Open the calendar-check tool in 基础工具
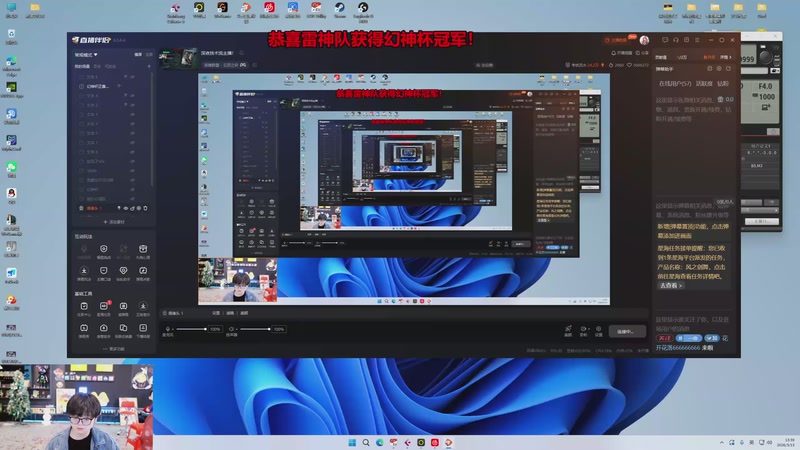This screenshot has width=800, height=450. click(x=84, y=306)
